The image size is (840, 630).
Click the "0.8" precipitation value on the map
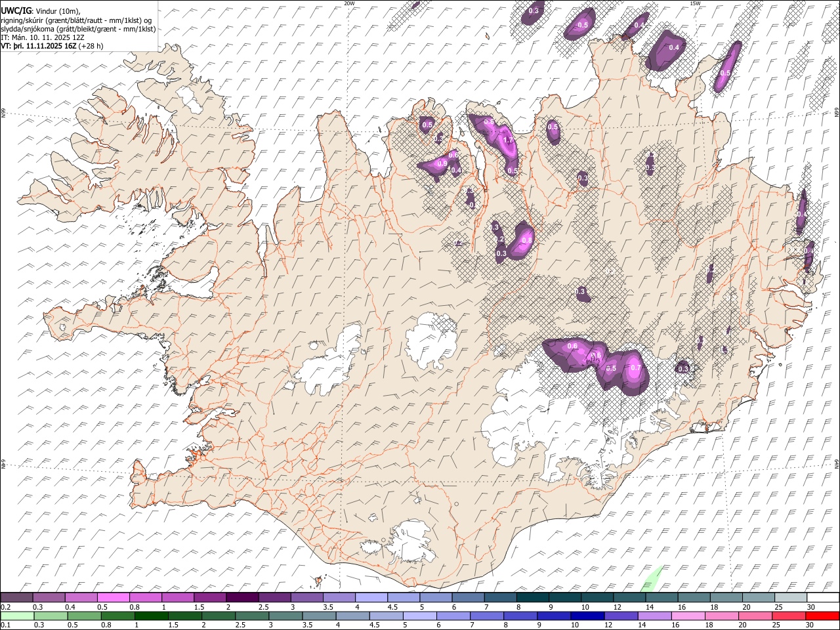click(x=526, y=241)
